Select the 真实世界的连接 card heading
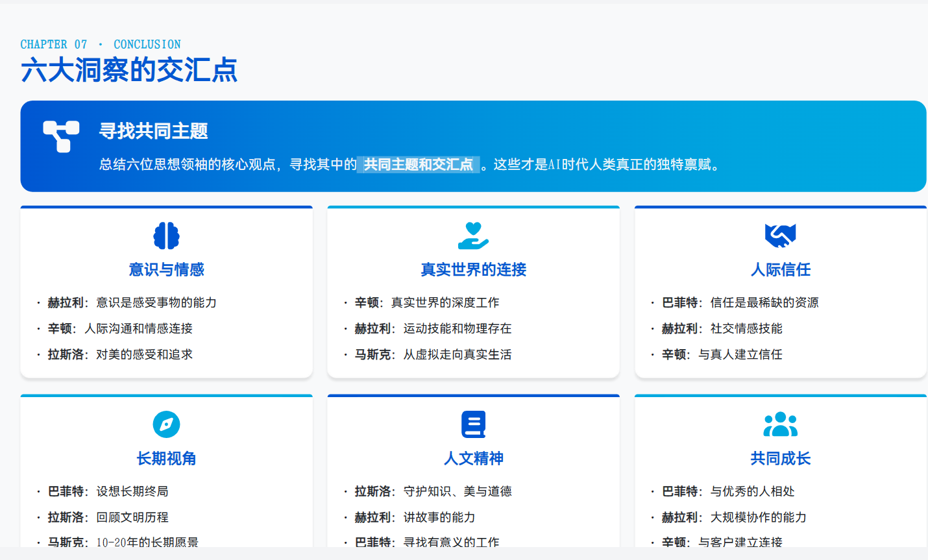Viewport: 928px width, 560px height. 473,269
